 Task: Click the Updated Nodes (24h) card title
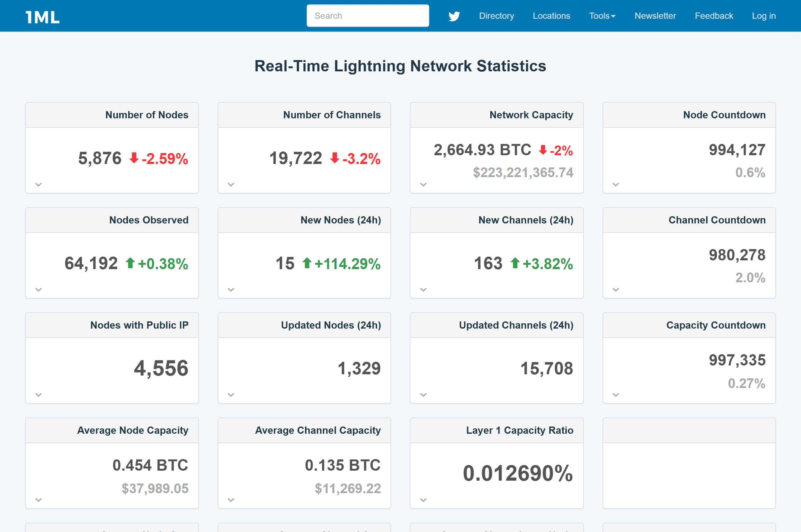click(331, 325)
